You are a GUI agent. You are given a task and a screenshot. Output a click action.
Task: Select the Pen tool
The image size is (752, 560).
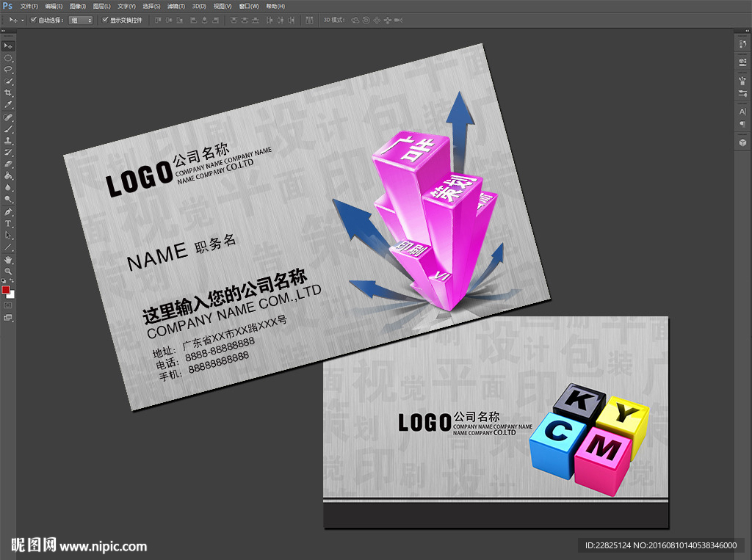point(8,212)
